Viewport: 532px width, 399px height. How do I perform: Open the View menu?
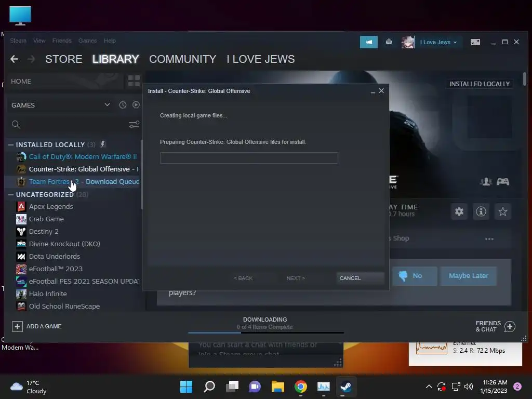coord(39,41)
